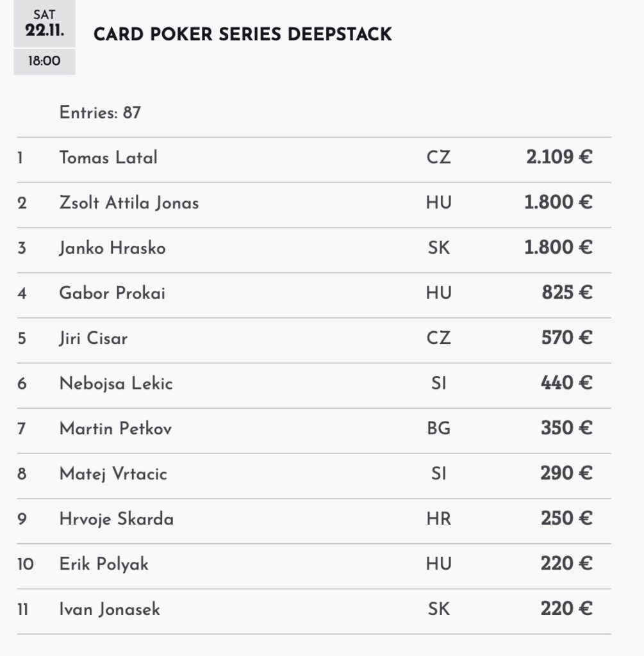The image size is (644, 656).
Task: Click the HR country code for Hrvoje Skarda
Action: [439, 519]
